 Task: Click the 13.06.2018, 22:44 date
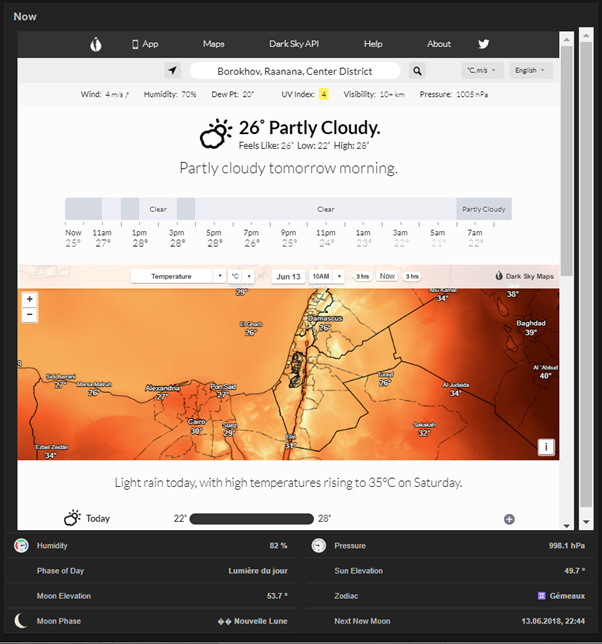coord(553,621)
